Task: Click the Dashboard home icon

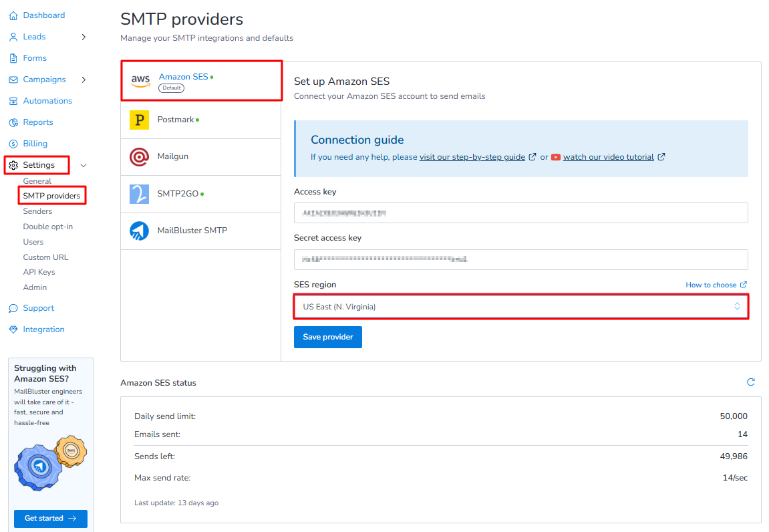Action: (13, 15)
